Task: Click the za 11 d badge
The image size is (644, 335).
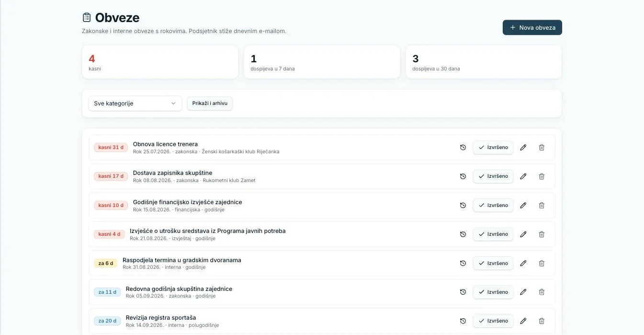Action: click(x=107, y=292)
